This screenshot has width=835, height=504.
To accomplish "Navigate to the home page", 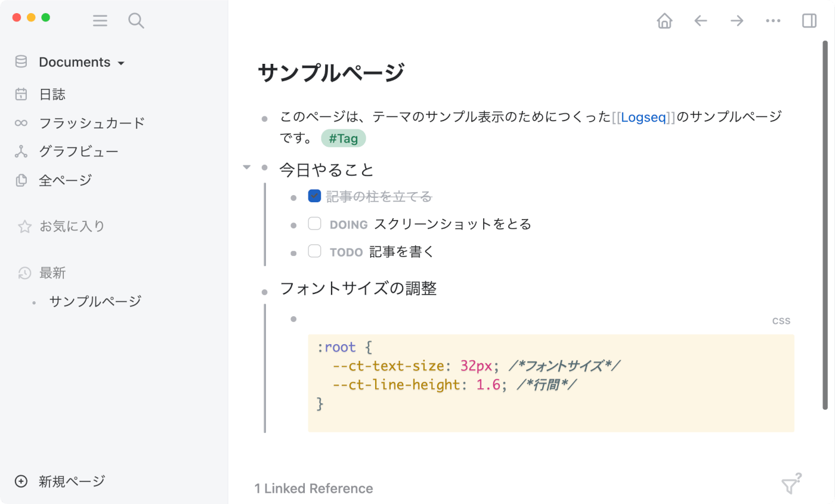I will pyautogui.click(x=664, y=20).
